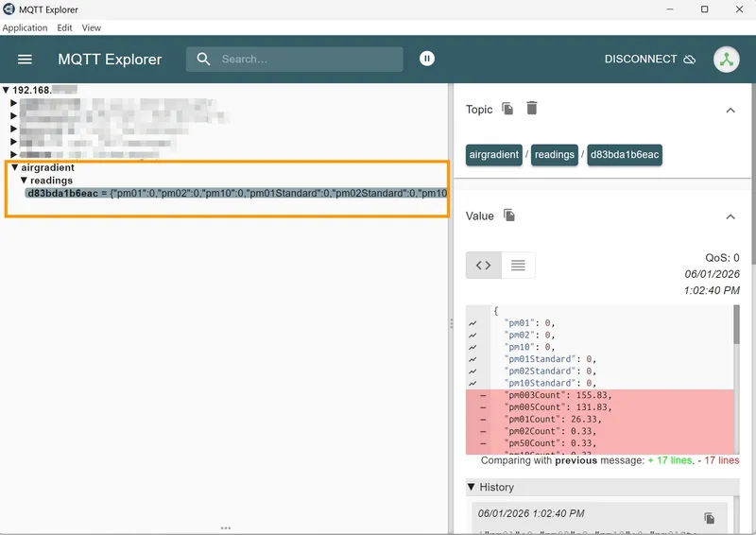Collapse the Value panel section
756x535 pixels.
point(730,216)
